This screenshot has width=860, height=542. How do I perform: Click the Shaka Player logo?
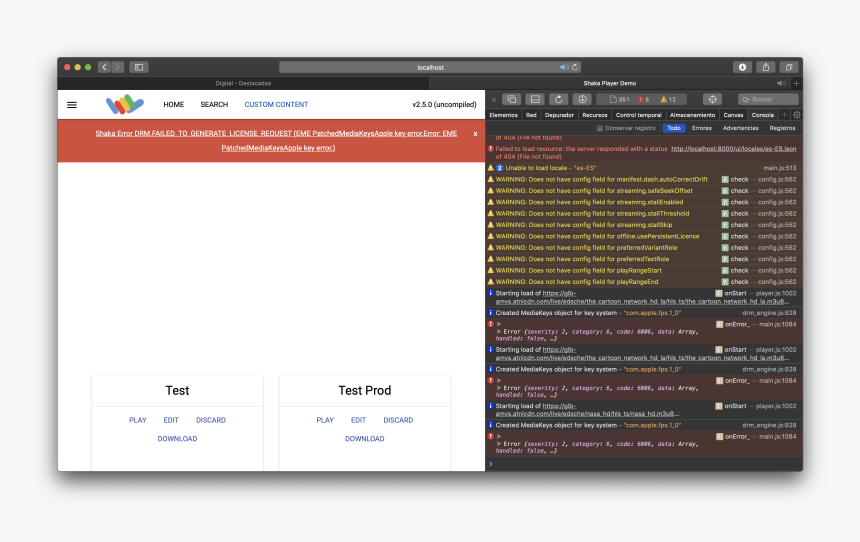click(x=125, y=104)
